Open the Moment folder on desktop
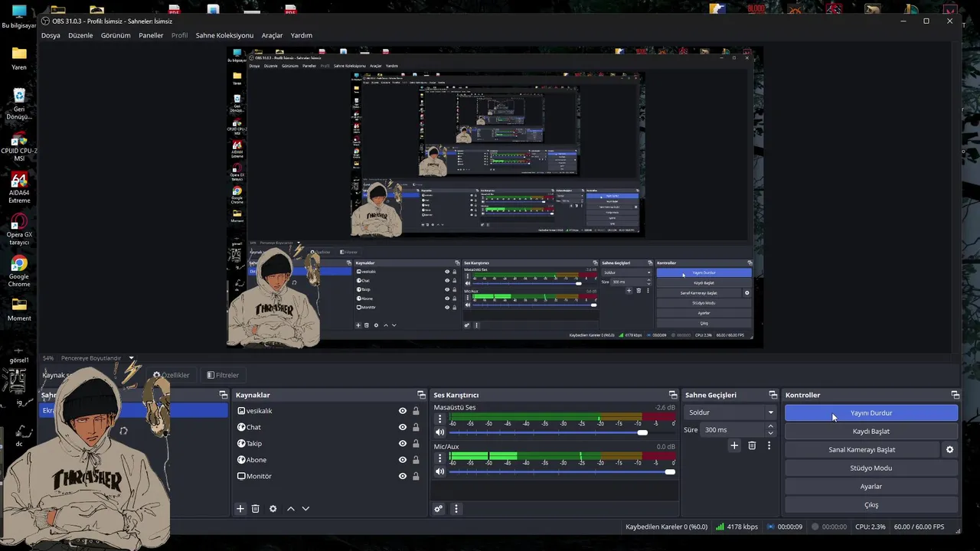Viewport: 980px width, 551px height. point(19,309)
